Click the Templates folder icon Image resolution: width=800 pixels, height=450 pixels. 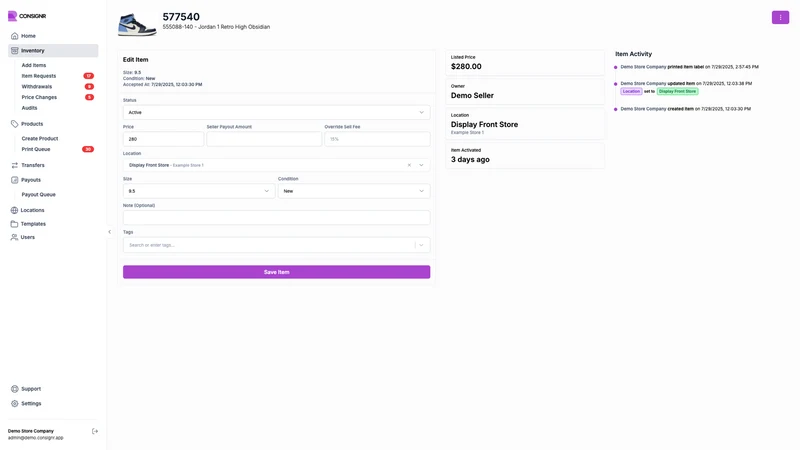click(x=14, y=224)
